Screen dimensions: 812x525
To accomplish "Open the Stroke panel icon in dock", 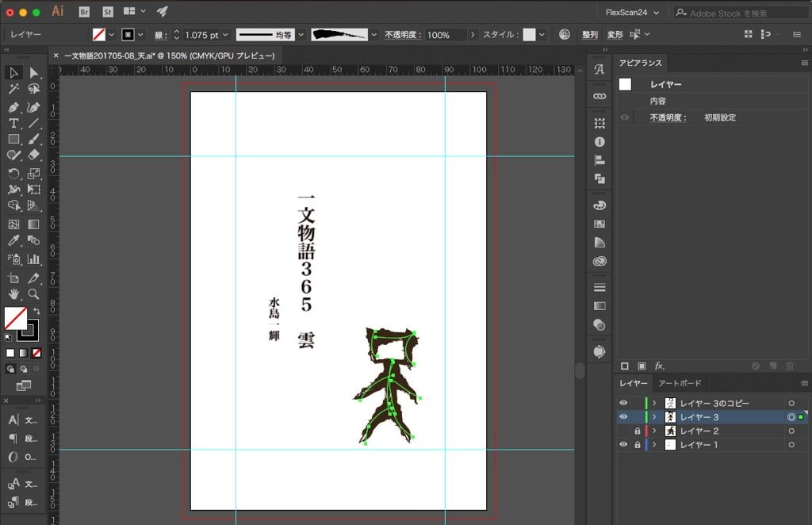I will pyautogui.click(x=599, y=287).
